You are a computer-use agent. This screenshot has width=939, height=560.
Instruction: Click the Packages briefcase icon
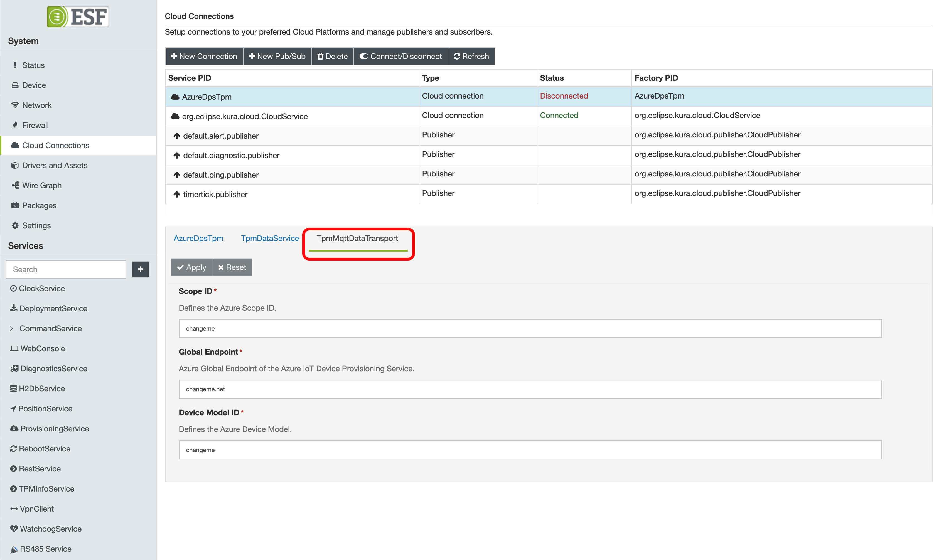tap(15, 205)
